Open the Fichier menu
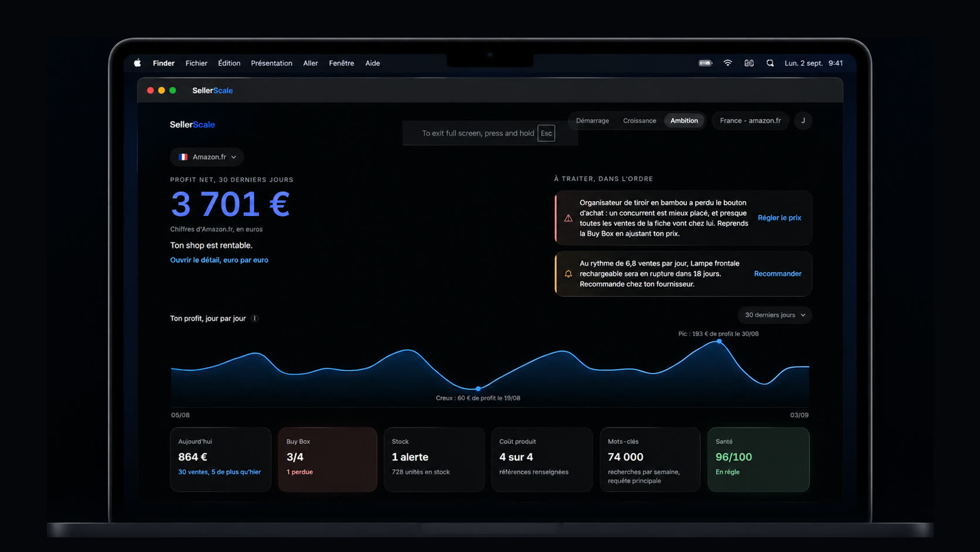 [196, 63]
